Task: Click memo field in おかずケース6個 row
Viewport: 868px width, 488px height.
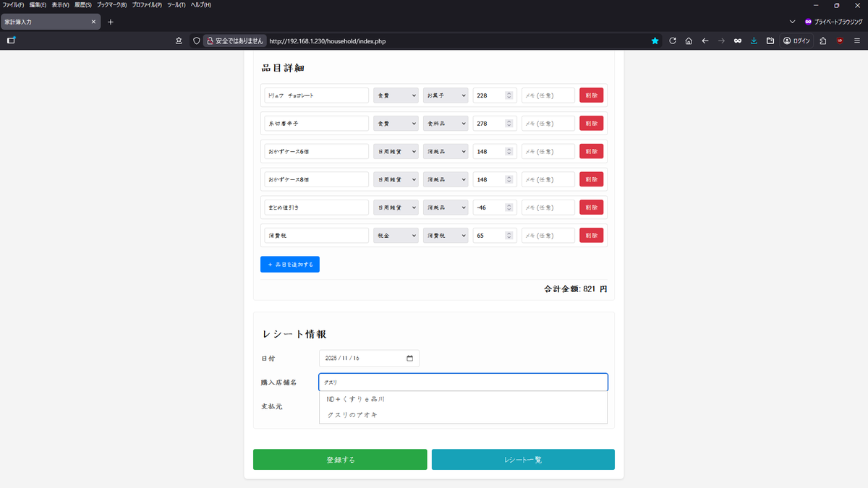Action: 548,151
